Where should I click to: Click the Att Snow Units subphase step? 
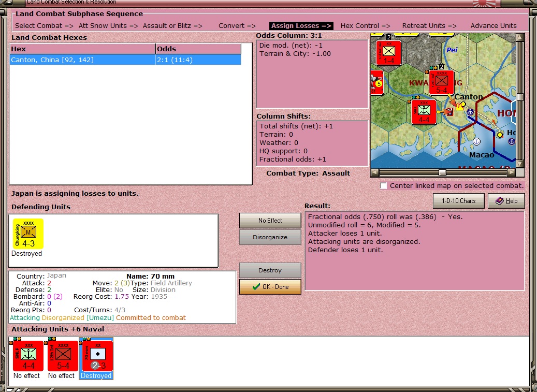(x=108, y=26)
